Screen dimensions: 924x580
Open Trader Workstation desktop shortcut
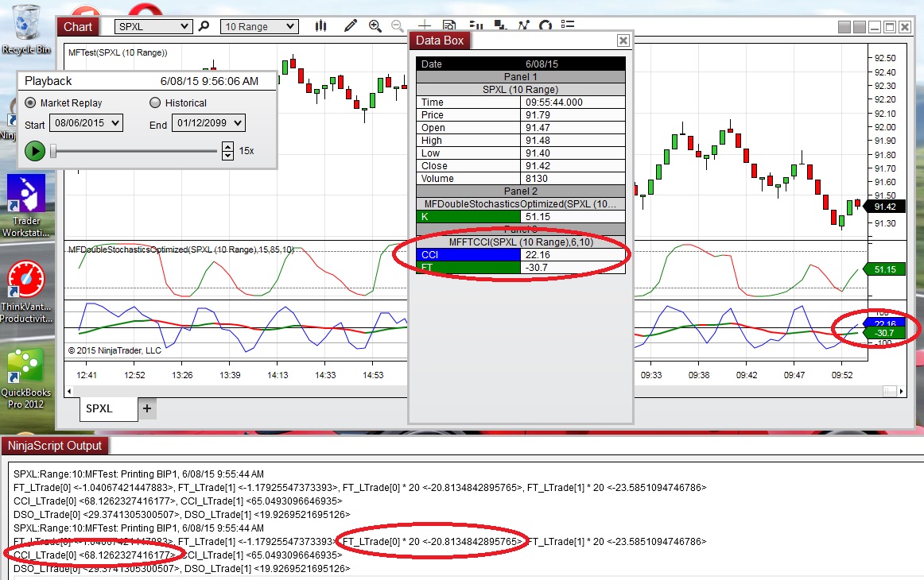[x=26, y=206]
